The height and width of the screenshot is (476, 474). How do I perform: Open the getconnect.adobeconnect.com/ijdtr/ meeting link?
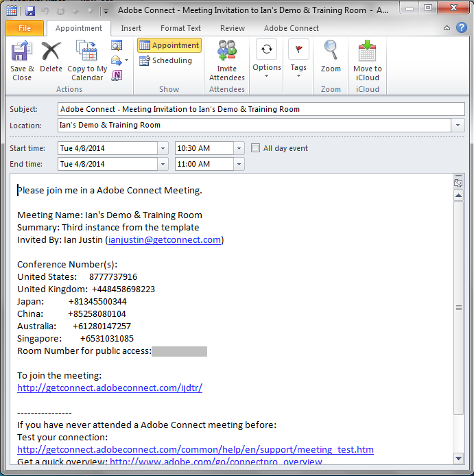(110, 388)
